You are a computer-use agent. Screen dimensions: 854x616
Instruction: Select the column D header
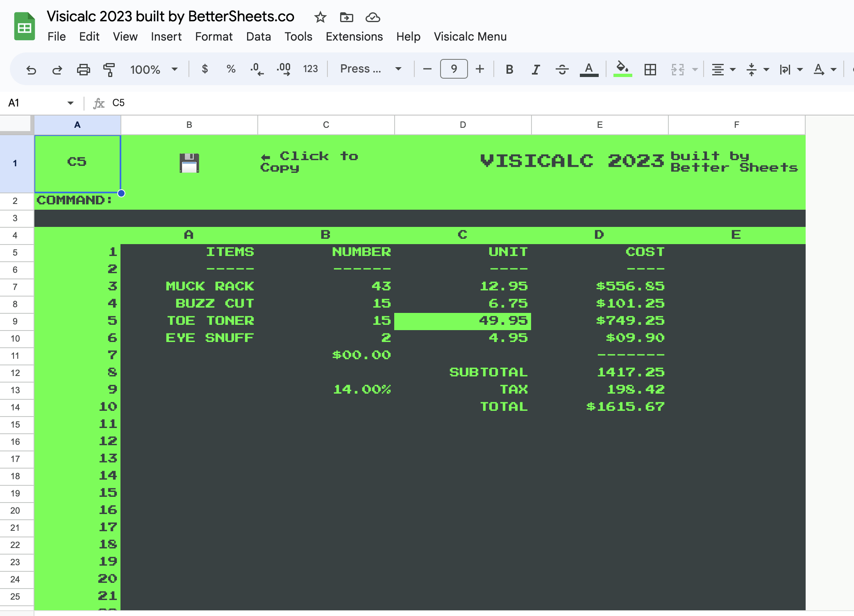pos(463,125)
